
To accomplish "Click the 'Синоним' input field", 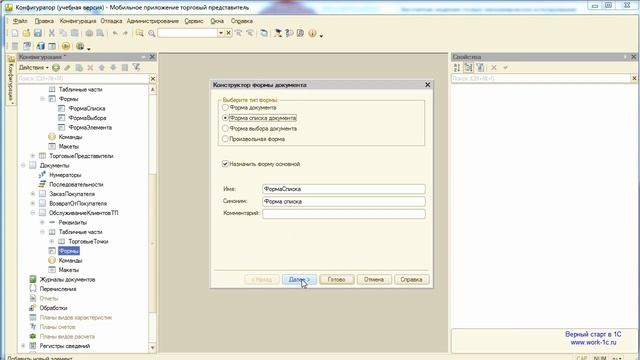I will click(x=344, y=201).
